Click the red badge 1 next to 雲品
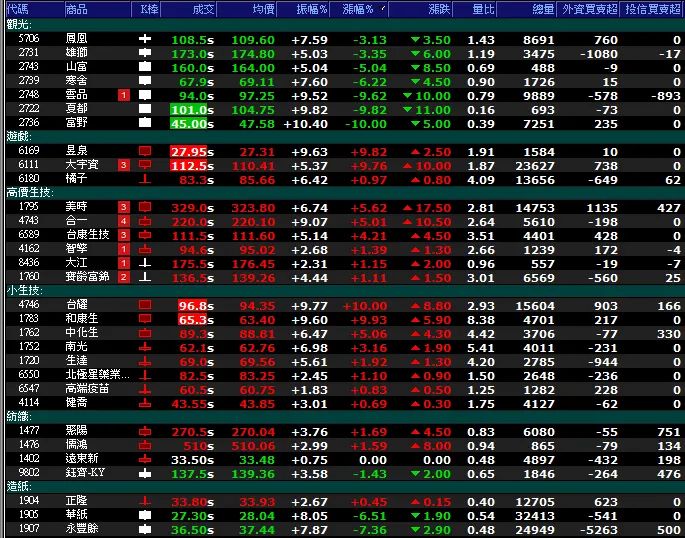Image resolution: width=685 pixels, height=538 pixels. click(124, 95)
